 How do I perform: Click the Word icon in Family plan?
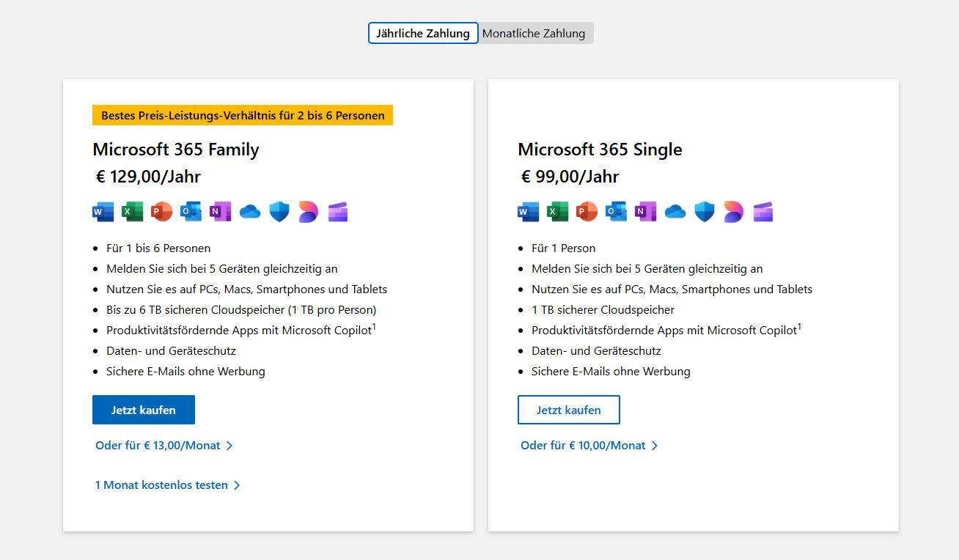pyautogui.click(x=103, y=212)
